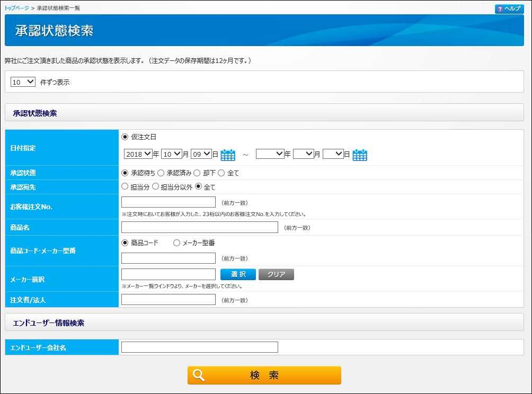Open the start date calendar picker
This screenshot has height=394, width=532.
[228, 155]
